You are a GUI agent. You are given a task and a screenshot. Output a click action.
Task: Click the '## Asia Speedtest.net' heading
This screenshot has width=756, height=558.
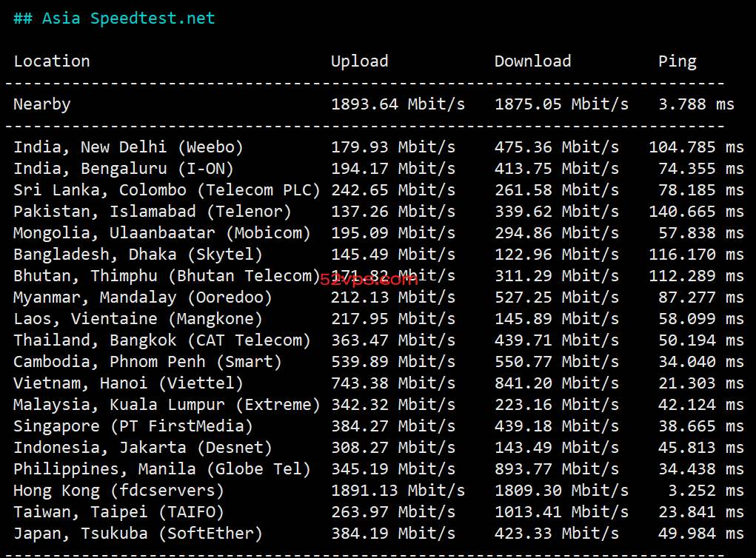click(114, 19)
